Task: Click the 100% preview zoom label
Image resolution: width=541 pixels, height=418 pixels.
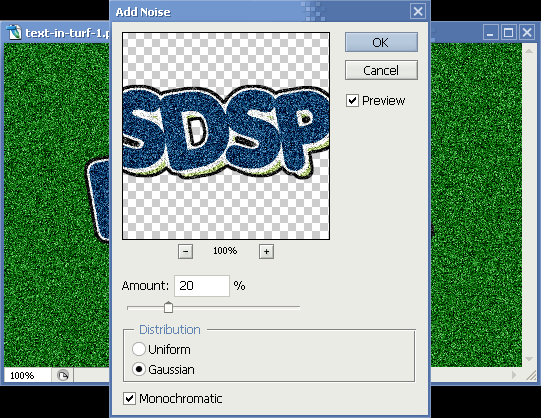Action: [x=225, y=251]
